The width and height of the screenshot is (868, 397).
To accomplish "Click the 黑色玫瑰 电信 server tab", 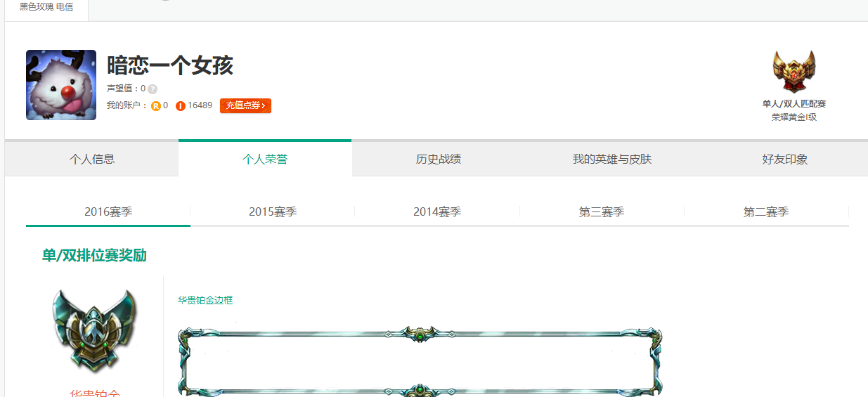I will [x=46, y=7].
